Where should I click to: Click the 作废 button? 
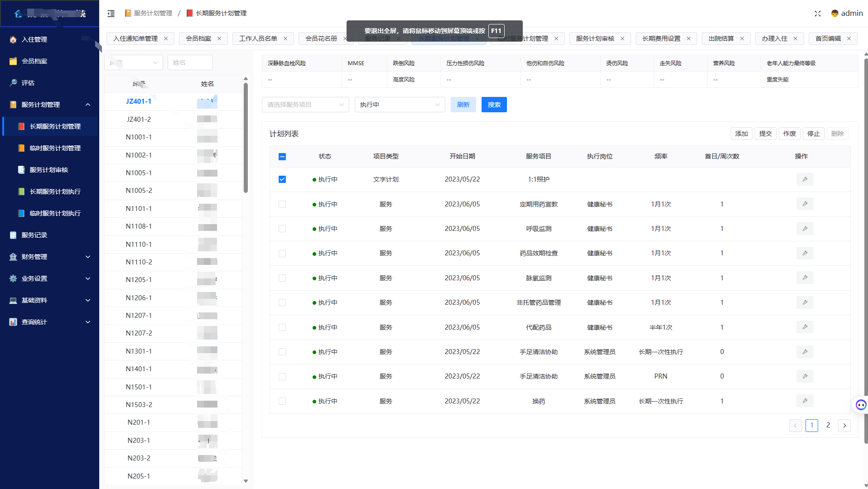click(x=789, y=134)
